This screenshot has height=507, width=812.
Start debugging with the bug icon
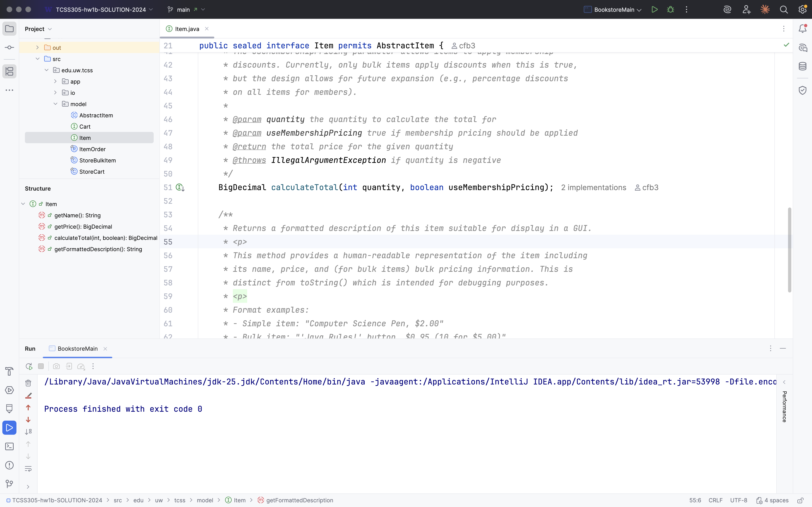pyautogui.click(x=670, y=9)
